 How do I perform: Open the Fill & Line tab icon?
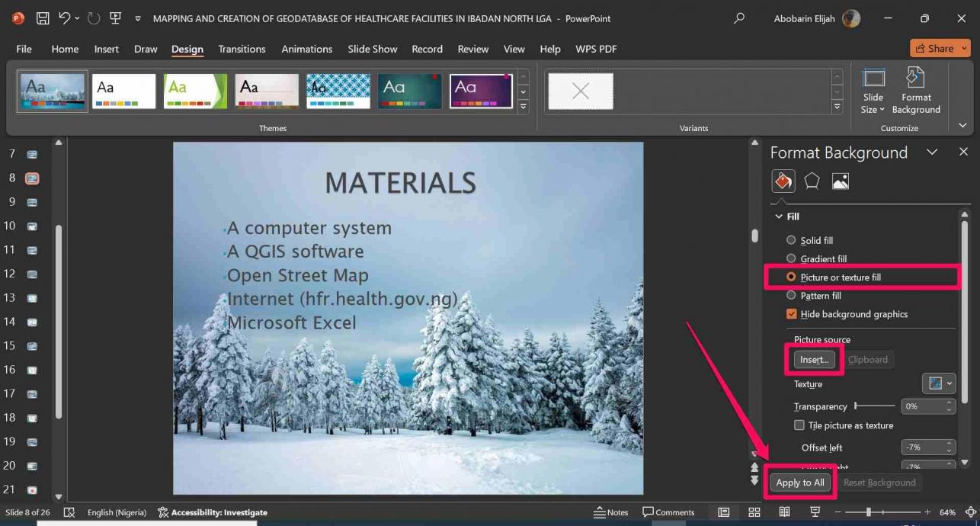783,181
